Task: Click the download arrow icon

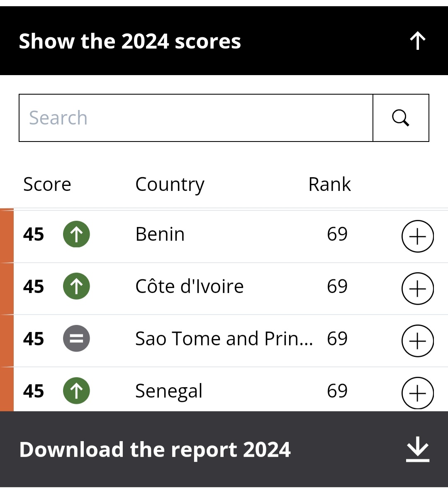Action: click(417, 449)
